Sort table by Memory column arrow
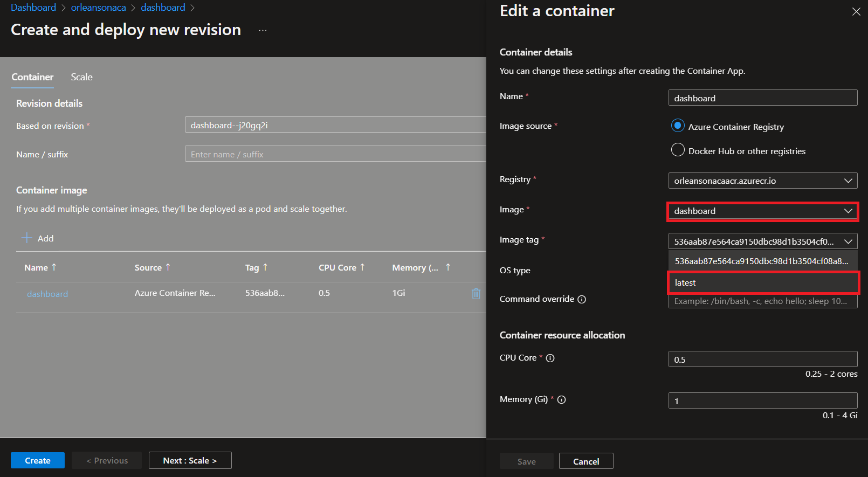This screenshot has width=868, height=477. tap(447, 267)
